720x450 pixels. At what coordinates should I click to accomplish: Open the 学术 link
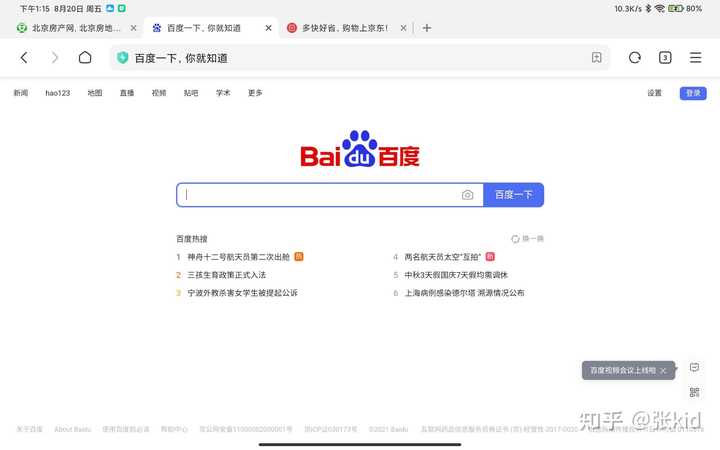(223, 93)
